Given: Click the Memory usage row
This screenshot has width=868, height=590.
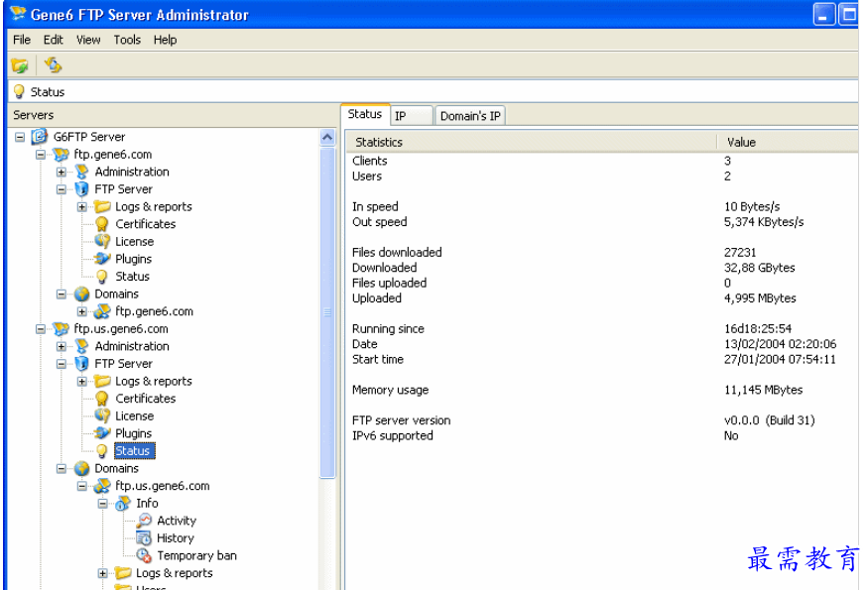Looking at the screenshot, I should (x=602, y=390).
